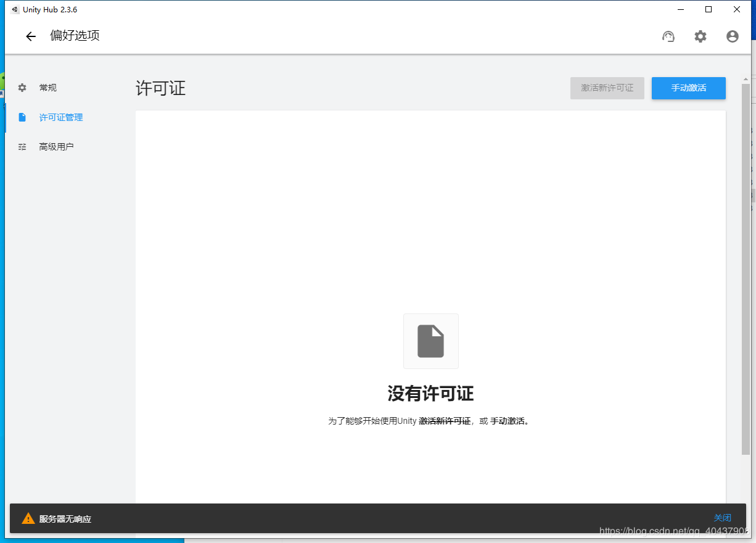756x543 pixels.
Task: Click the warning triangle in the notification bar
Action: pos(28,519)
